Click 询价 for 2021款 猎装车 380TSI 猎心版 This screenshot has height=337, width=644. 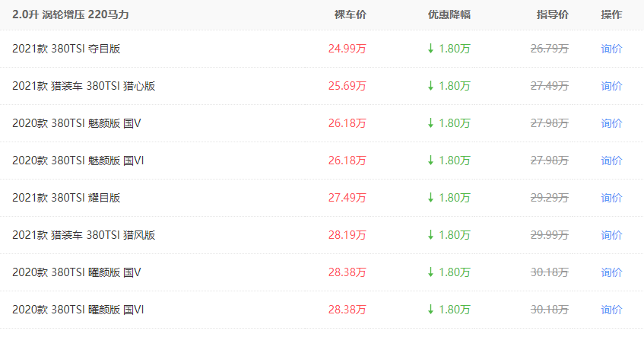611,86
